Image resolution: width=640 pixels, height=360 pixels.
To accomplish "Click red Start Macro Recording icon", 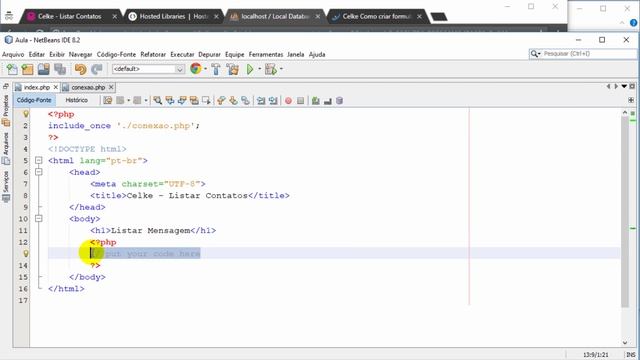I will 288,100.
